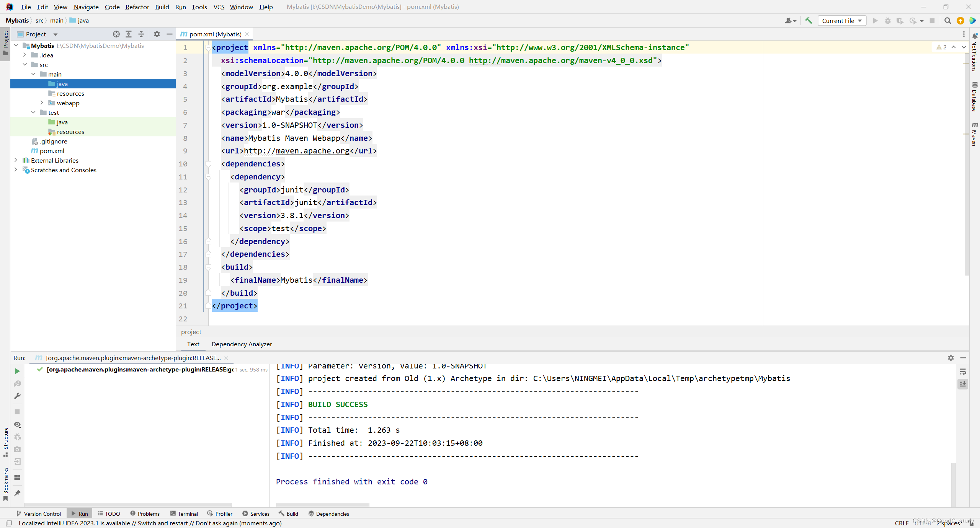
Task: Click Select Opened File locate icon
Action: (116, 34)
